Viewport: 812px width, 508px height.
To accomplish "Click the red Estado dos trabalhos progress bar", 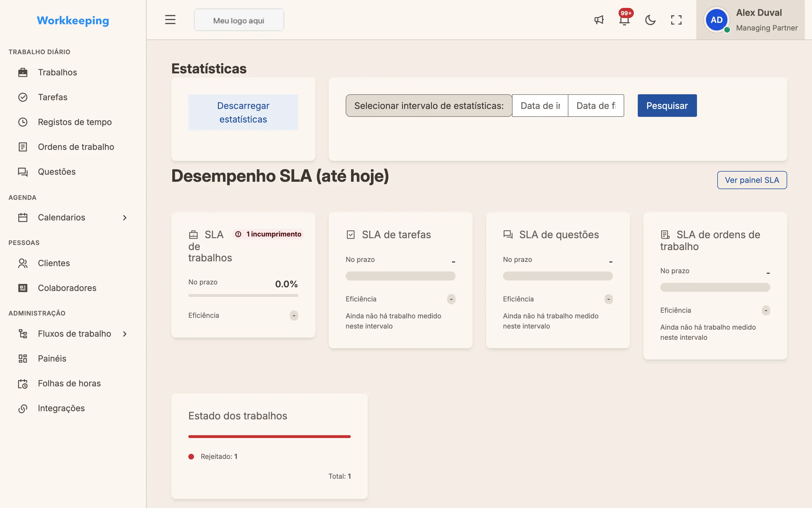I will click(x=270, y=436).
